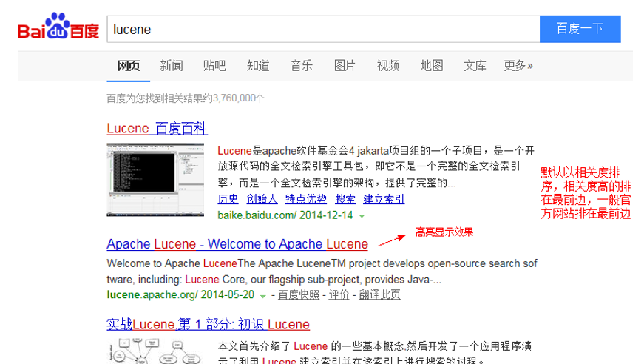This screenshot has width=644, height=364.
Task: Open the 地图 tab
Action: click(432, 66)
